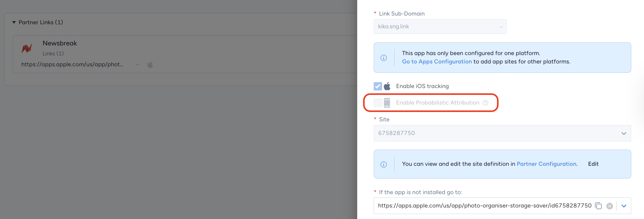Image resolution: width=644 pixels, height=219 pixels.
Task: Open the Link Sub-Domain dropdown
Action: (440, 27)
